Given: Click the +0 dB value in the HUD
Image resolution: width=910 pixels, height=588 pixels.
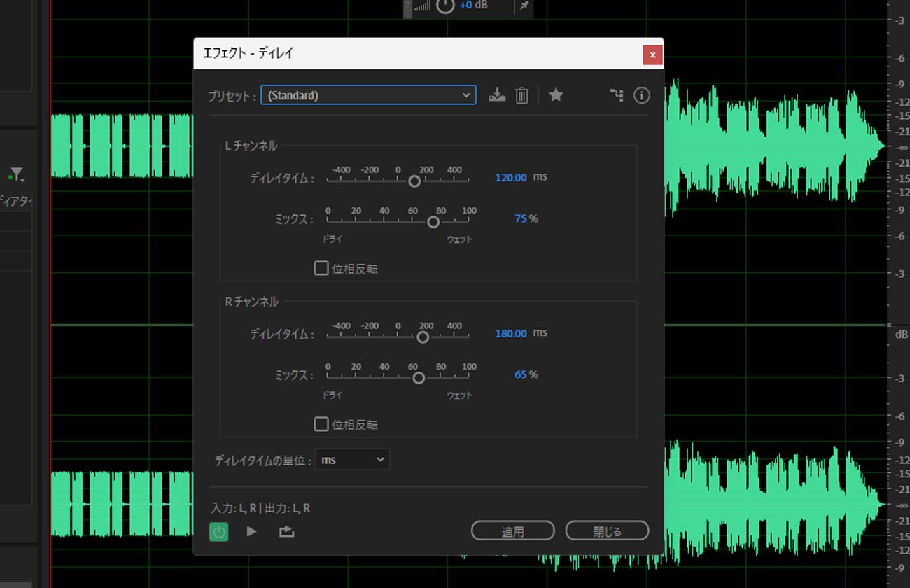Looking at the screenshot, I should [474, 6].
